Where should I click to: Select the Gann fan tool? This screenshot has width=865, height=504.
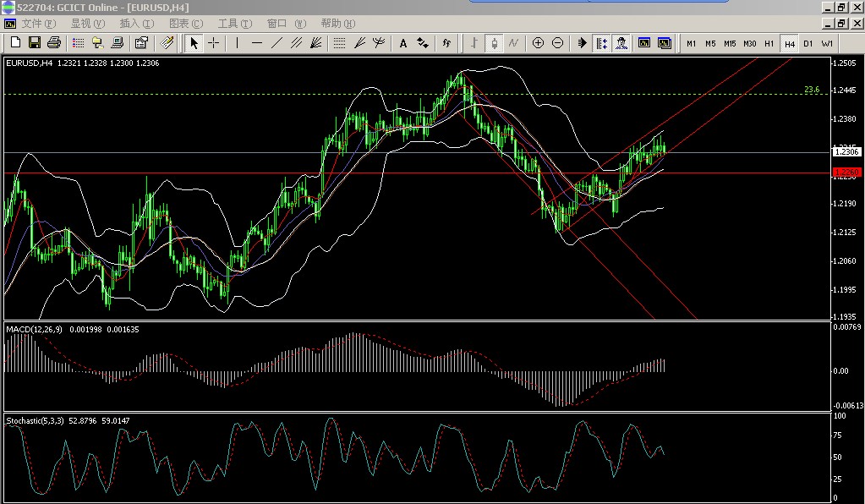click(x=315, y=43)
